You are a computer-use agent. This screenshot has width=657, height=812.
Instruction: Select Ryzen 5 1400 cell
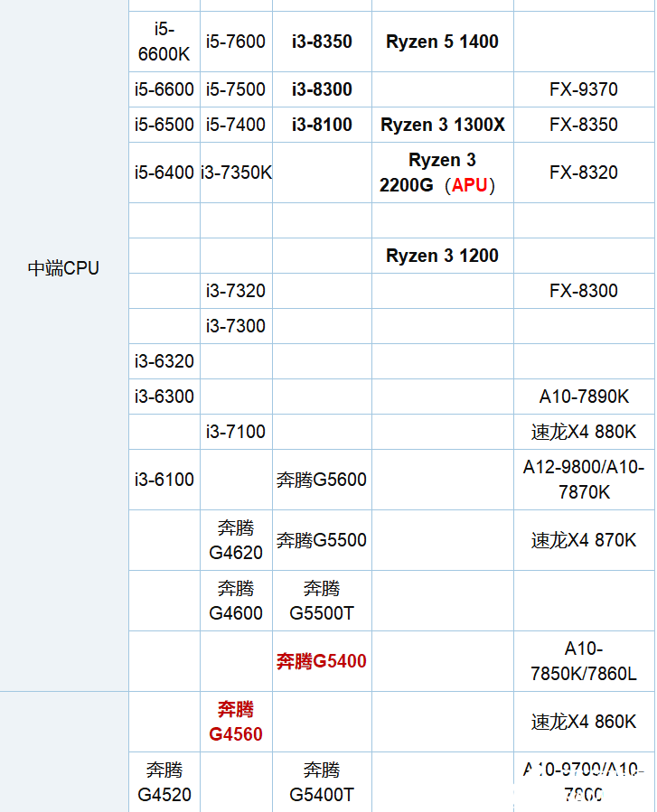(x=443, y=42)
